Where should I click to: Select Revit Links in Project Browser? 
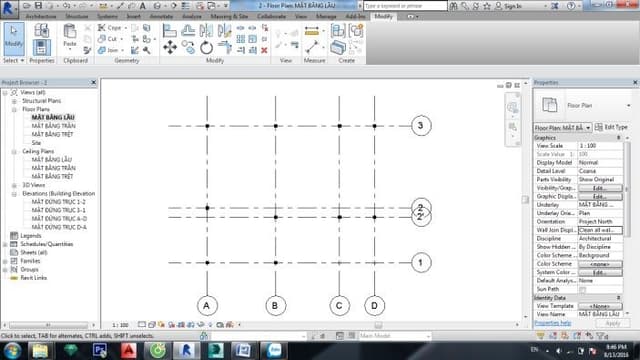[33, 278]
